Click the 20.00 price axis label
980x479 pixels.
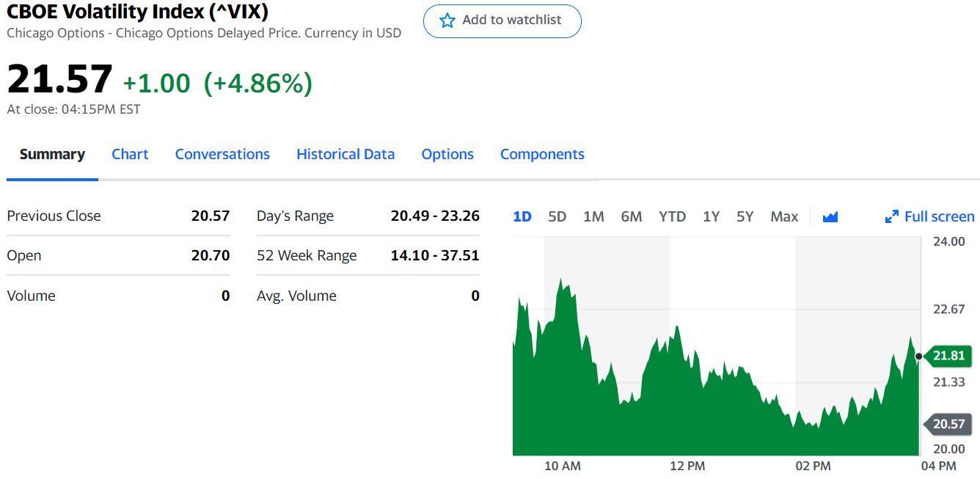[948, 449]
